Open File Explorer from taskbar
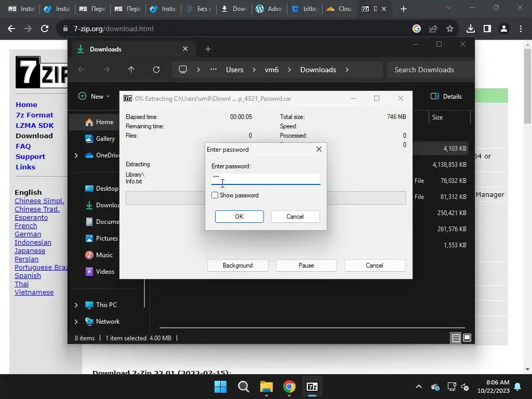532x399 pixels. click(x=267, y=387)
